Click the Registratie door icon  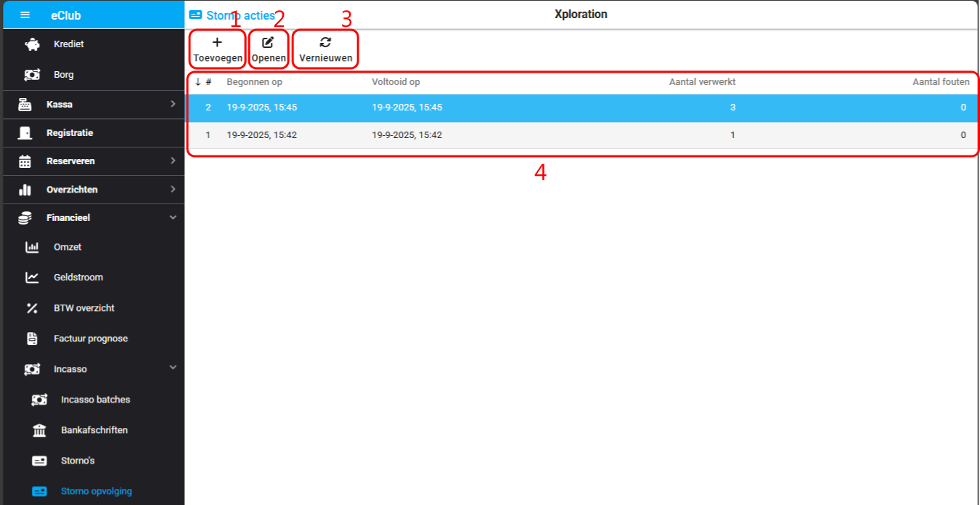point(25,133)
